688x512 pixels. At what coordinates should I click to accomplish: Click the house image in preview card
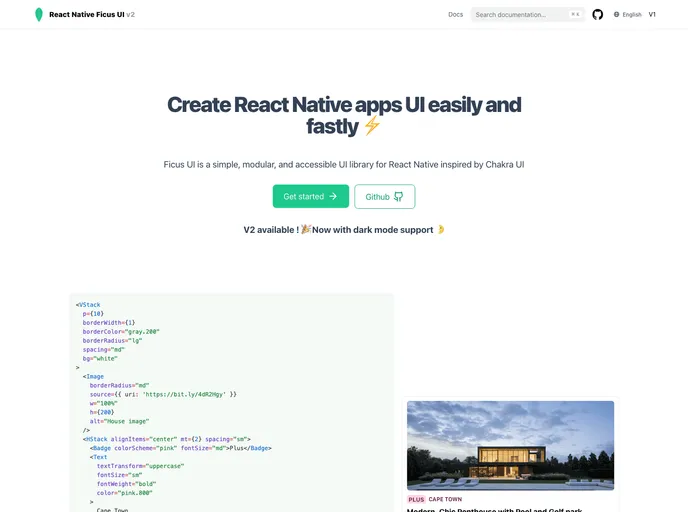tap(510, 445)
